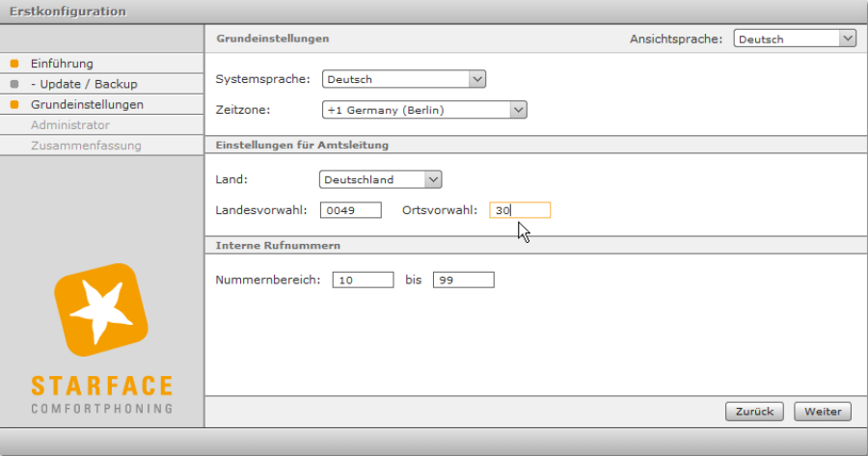Viewport: 868px width, 456px height.
Task: Expand the Zeitzone dropdown
Action: (x=424, y=110)
